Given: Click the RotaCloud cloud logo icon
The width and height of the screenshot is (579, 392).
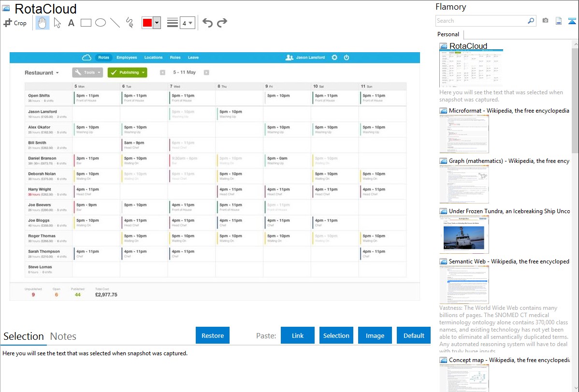Looking at the screenshot, I should [x=87, y=58].
